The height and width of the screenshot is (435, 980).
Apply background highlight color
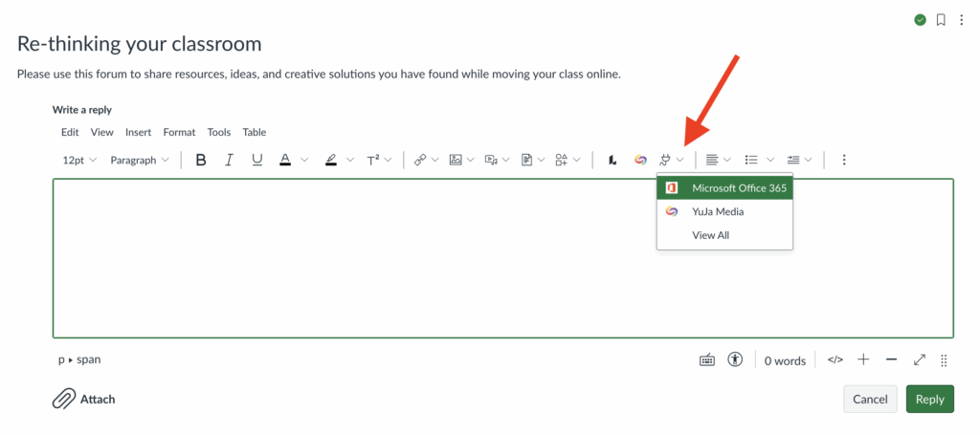coord(331,161)
